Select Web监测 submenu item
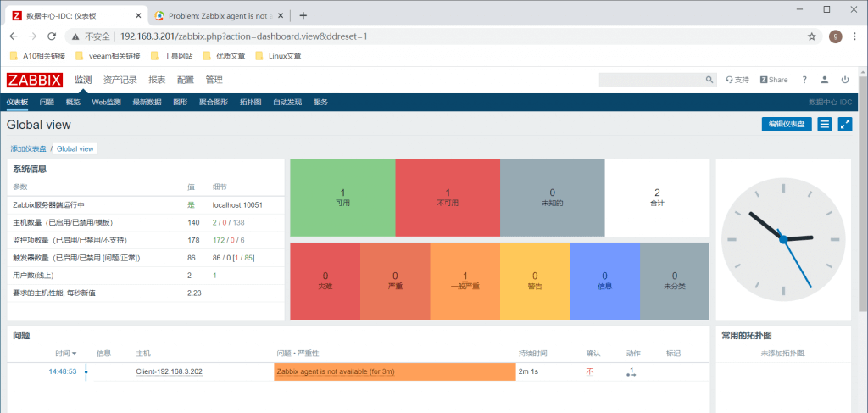Viewport: 868px width, 413px height. point(106,102)
